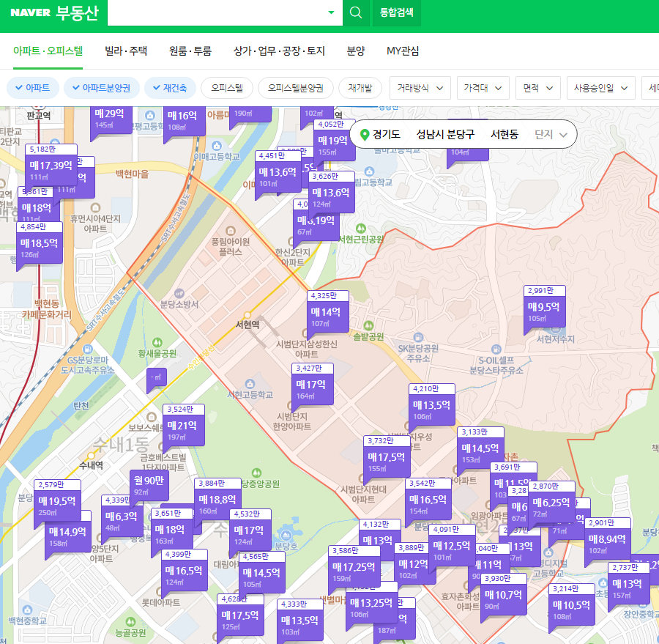The width and height of the screenshot is (659, 644).
Task: Expand 거래방식 dropdown
Action: (420, 88)
